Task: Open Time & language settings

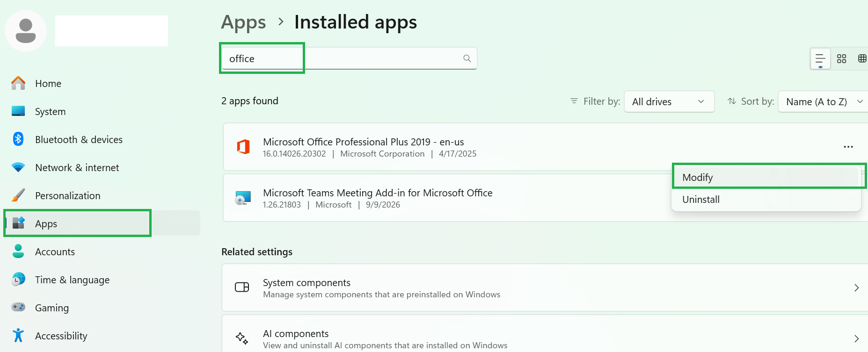Action: [102, 280]
